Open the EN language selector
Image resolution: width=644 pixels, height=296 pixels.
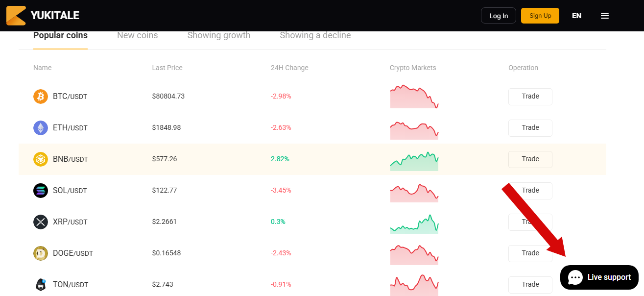click(576, 16)
